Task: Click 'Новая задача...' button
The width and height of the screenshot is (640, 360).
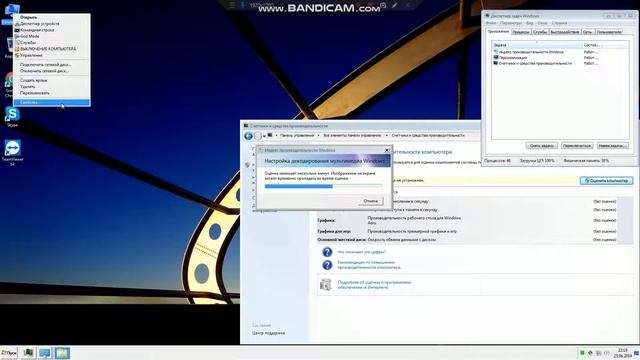Action: tap(612, 146)
